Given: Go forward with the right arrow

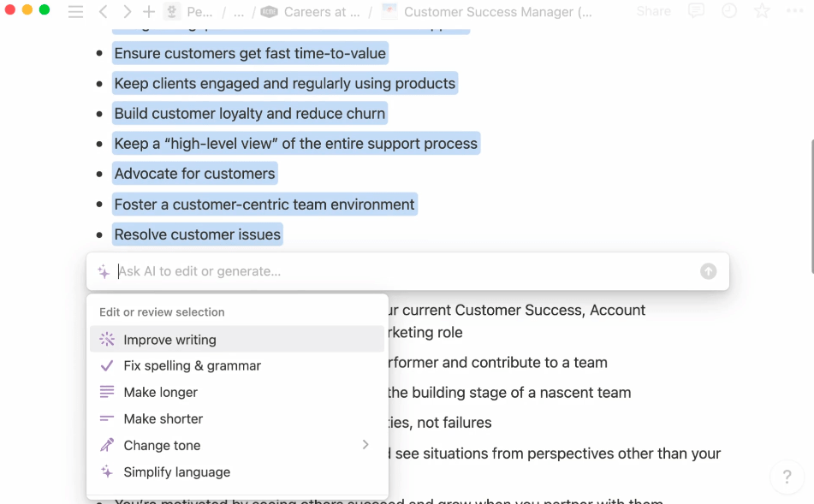Looking at the screenshot, I should click(x=127, y=12).
